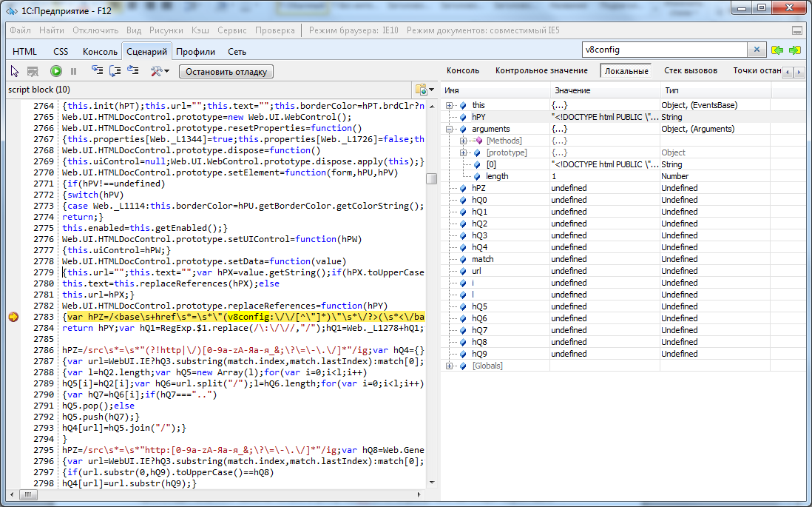This screenshot has width=812, height=507.
Task: Click the breakpoint arrow marker at line 2783
Action: click(x=13, y=318)
